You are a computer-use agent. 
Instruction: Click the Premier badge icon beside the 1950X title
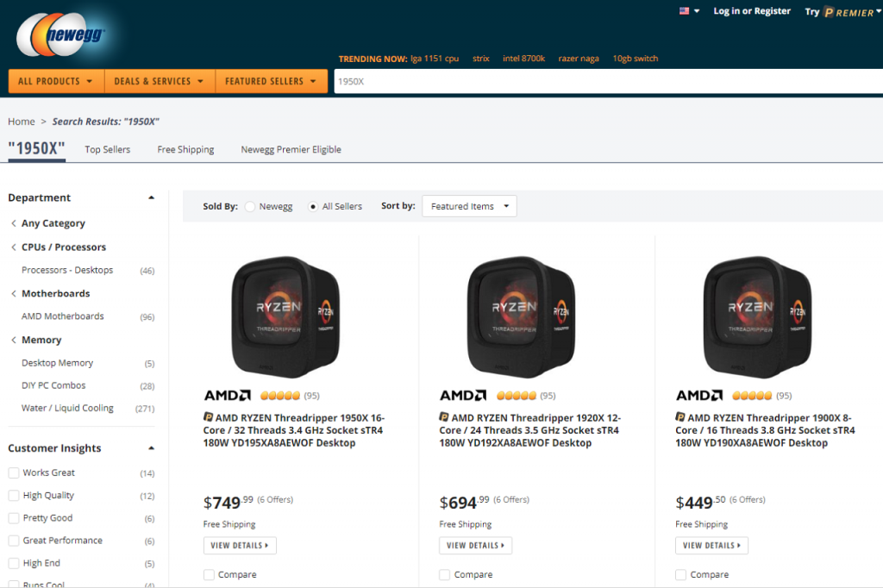pyautogui.click(x=209, y=416)
